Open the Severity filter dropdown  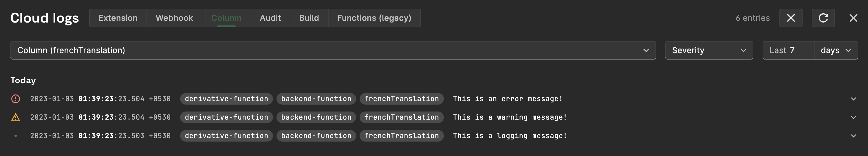[709, 51]
